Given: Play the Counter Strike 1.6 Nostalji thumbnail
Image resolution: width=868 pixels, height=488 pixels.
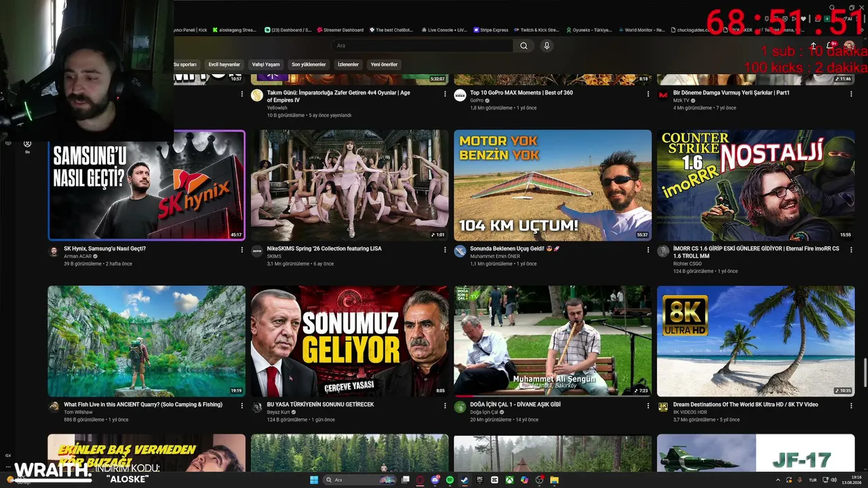Looking at the screenshot, I should [755, 185].
